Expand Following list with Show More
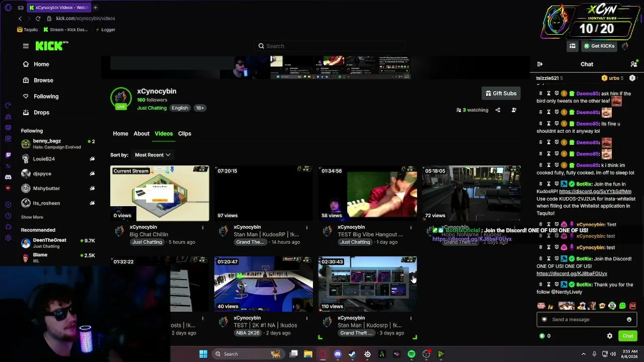Screen dimensions: 644x362 (32, 217)
